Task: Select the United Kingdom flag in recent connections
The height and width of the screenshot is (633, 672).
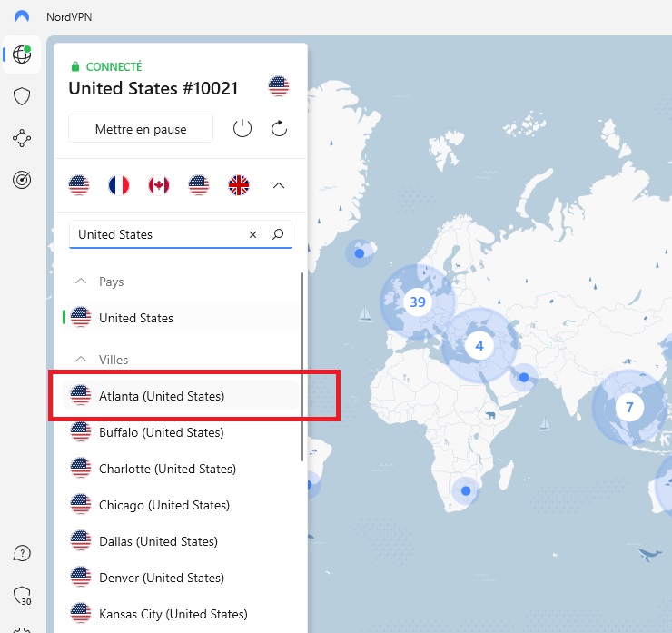Action: 239,185
